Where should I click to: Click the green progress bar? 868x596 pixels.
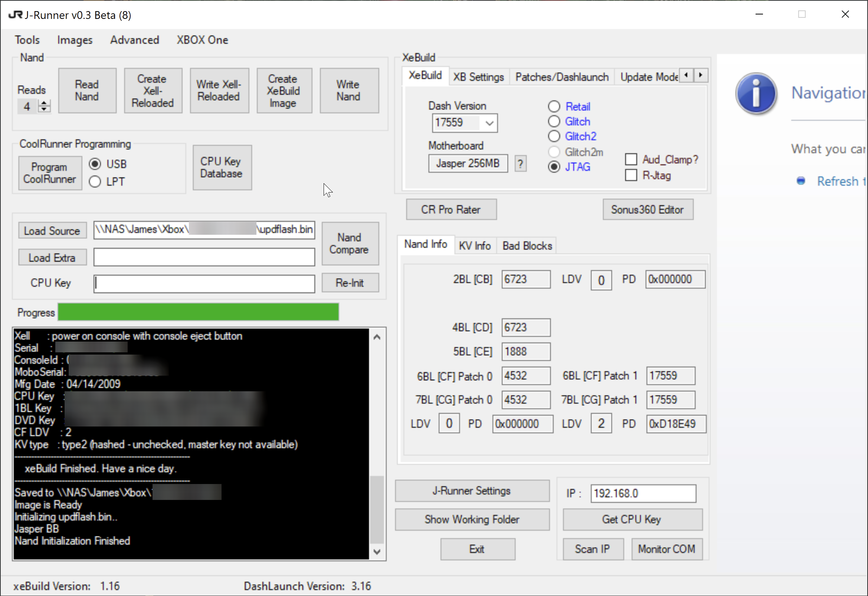[198, 312]
